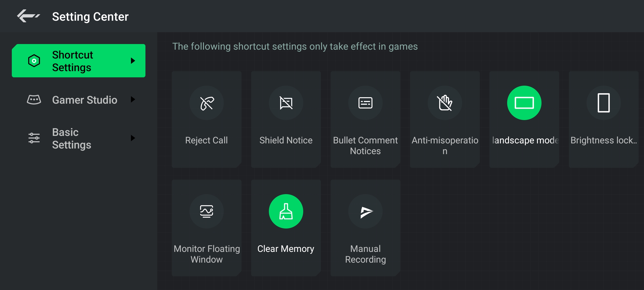Tap the back arrow icon
The width and height of the screenshot is (644, 290).
click(28, 16)
